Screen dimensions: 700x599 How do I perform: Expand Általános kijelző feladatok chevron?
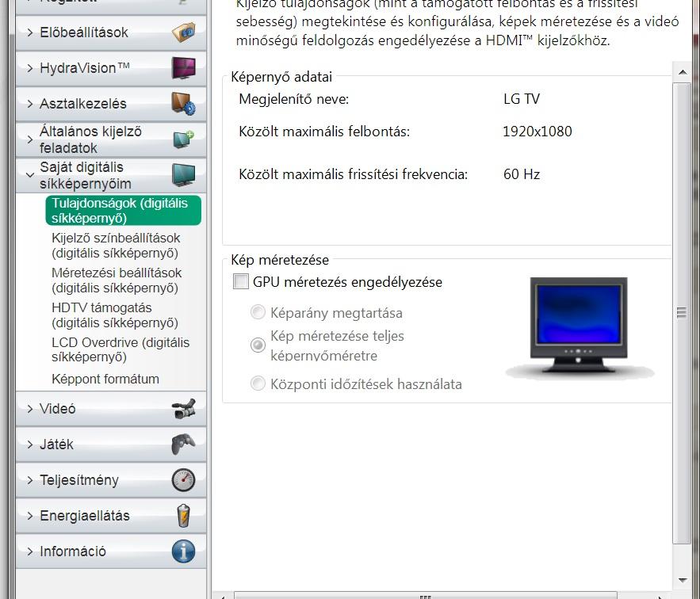(x=30, y=139)
